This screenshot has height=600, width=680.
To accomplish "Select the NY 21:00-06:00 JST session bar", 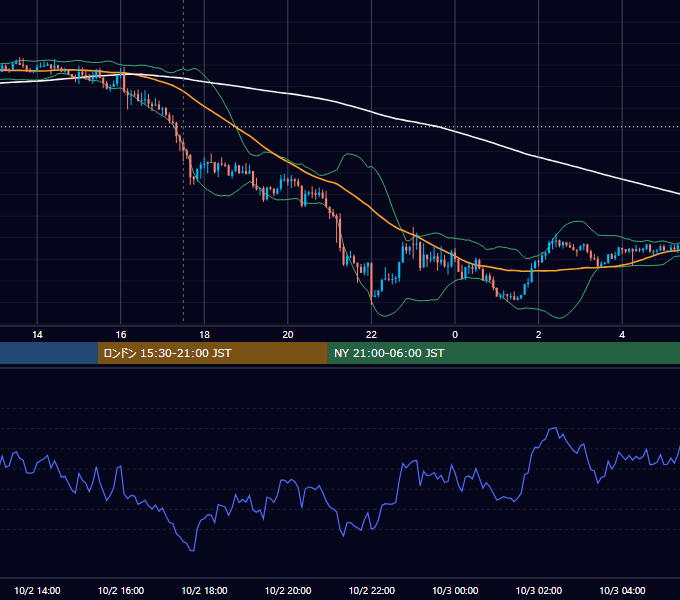I will click(503, 353).
